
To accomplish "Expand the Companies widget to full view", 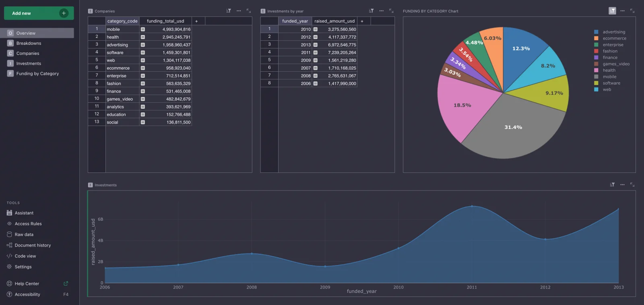I will tap(248, 11).
